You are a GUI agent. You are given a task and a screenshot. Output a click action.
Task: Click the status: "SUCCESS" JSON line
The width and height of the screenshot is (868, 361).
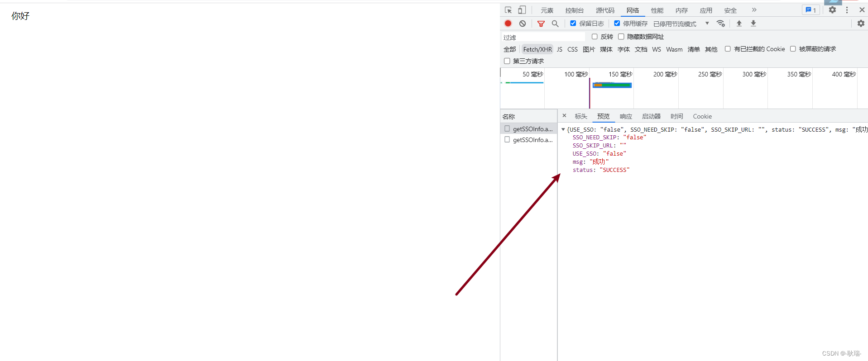tap(601, 170)
